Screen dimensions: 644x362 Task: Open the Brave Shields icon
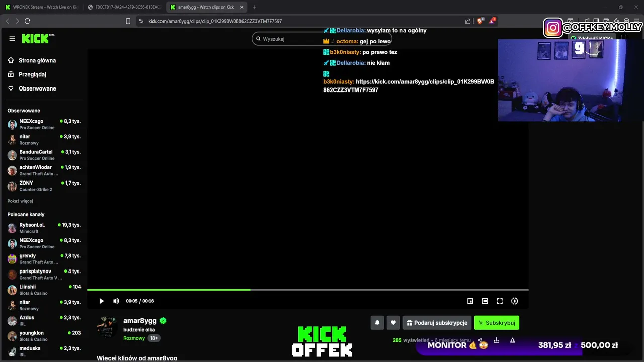pyautogui.click(x=480, y=21)
